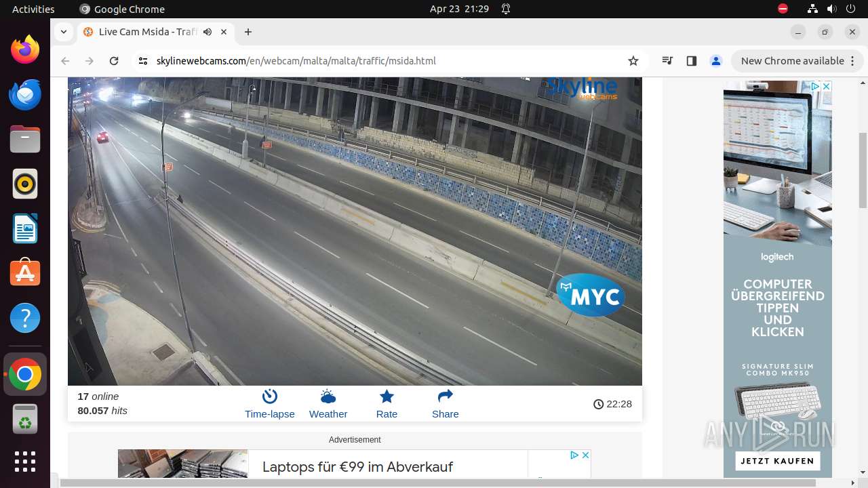The width and height of the screenshot is (868, 488).
Task: Toggle notifications bell icon
Action: pos(506,9)
